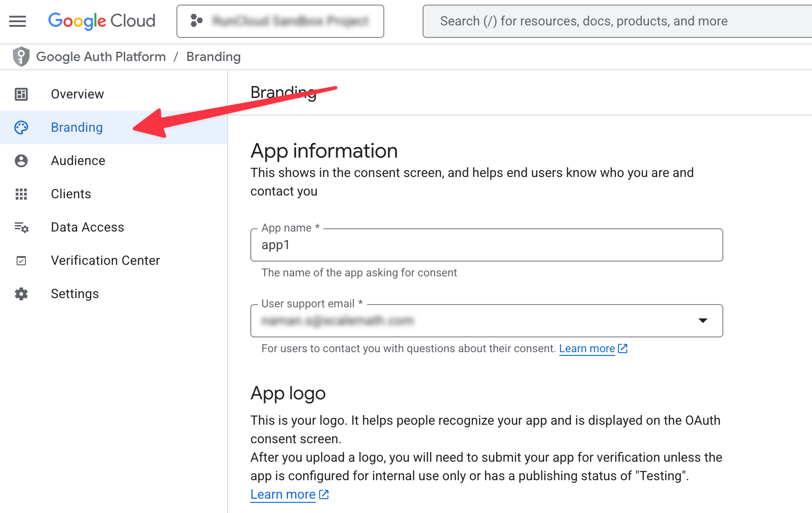
Task: Click the Verification Center checkbox icon
Action: click(x=21, y=261)
